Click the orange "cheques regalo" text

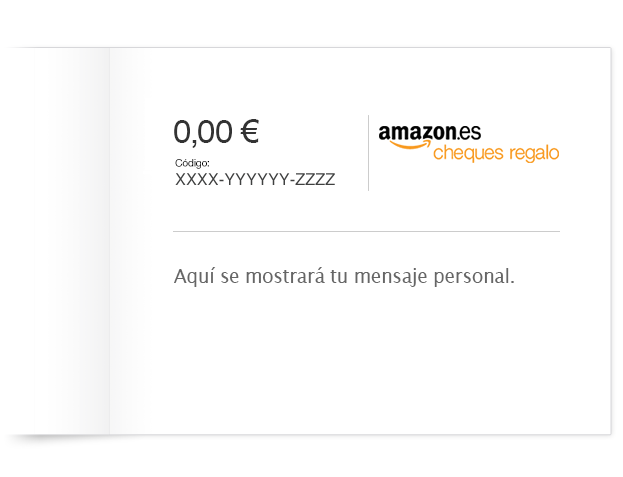(x=496, y=153)
